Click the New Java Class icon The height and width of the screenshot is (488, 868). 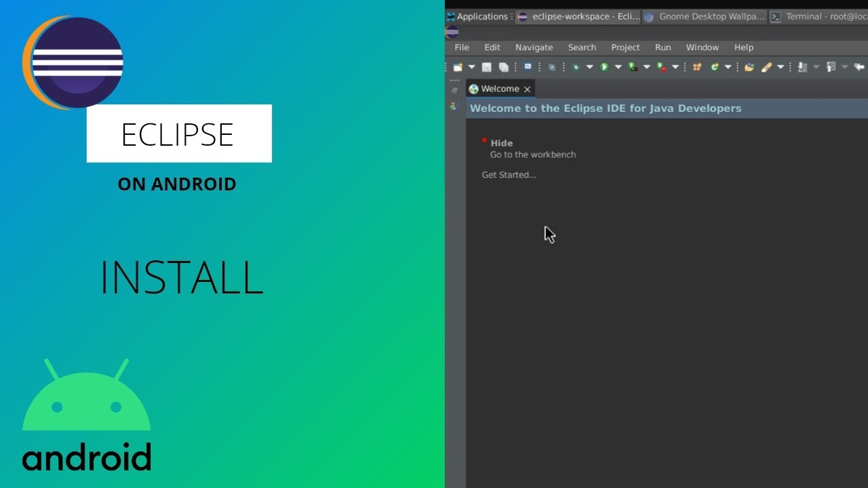[x=715, y=67]
